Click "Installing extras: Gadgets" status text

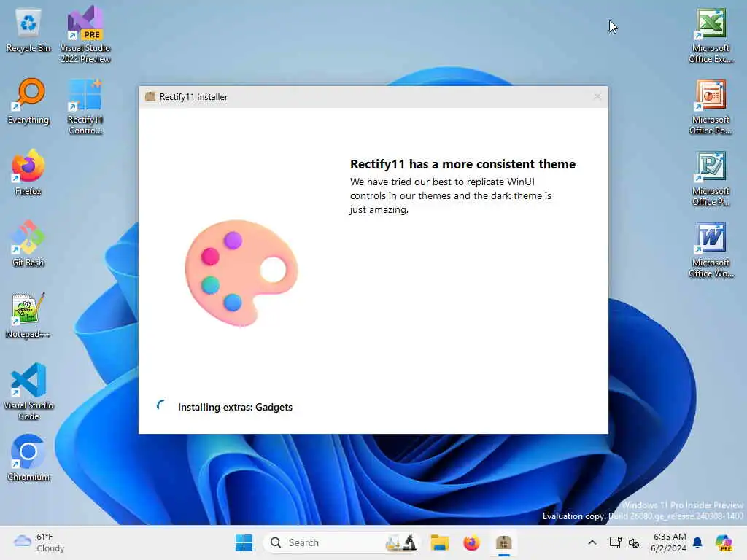(235, 407)
